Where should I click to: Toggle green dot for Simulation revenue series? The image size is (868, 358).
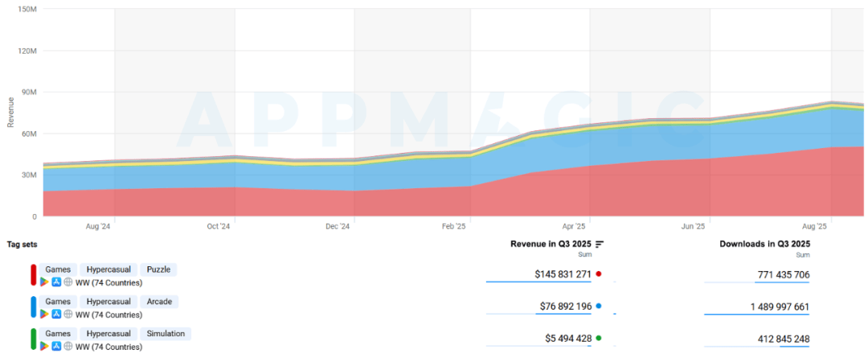point(600,338)
